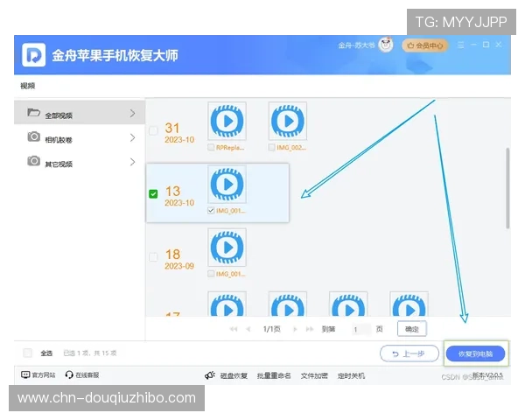Click the page number input field

(x=360, y=329)
